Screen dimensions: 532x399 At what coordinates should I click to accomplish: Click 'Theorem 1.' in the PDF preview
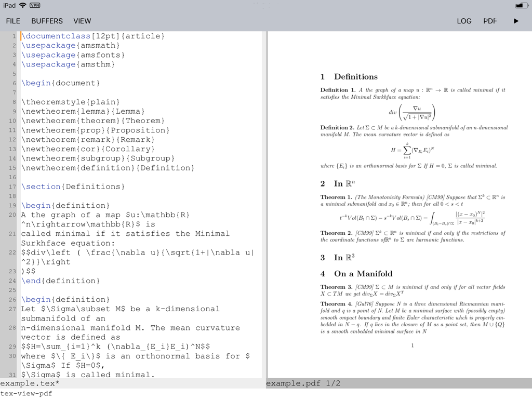tap(336, 197)
